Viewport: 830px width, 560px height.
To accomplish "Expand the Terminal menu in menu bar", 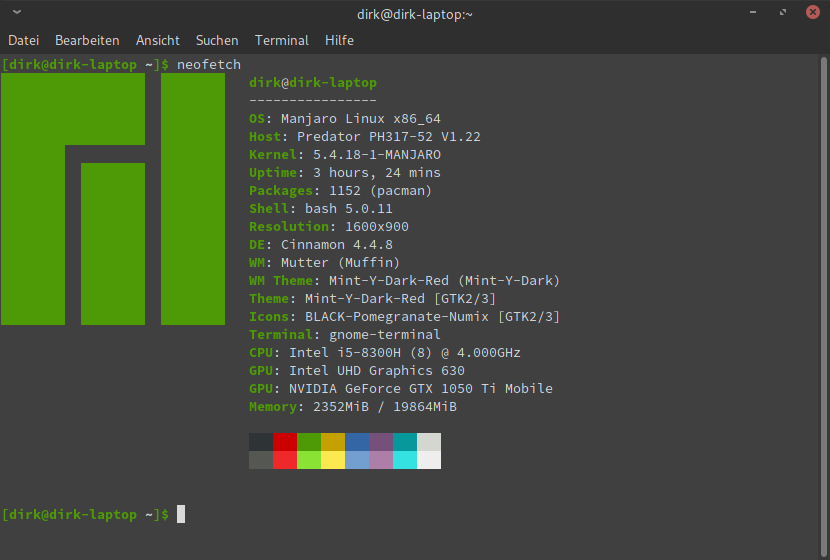I will click(282, 40).
